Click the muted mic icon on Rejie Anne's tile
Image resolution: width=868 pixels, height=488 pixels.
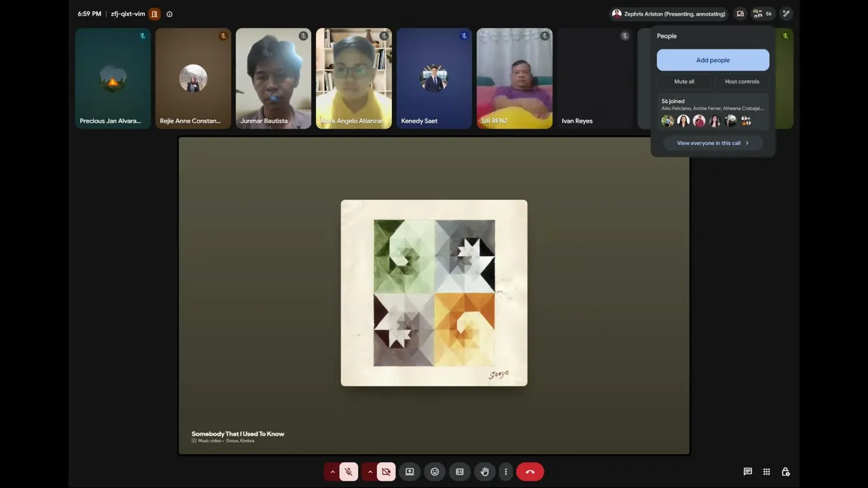[223, 36]
